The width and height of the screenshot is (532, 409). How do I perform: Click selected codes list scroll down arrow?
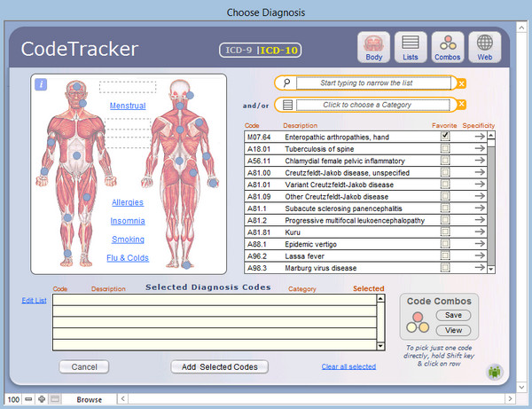[x=380, y=346]
